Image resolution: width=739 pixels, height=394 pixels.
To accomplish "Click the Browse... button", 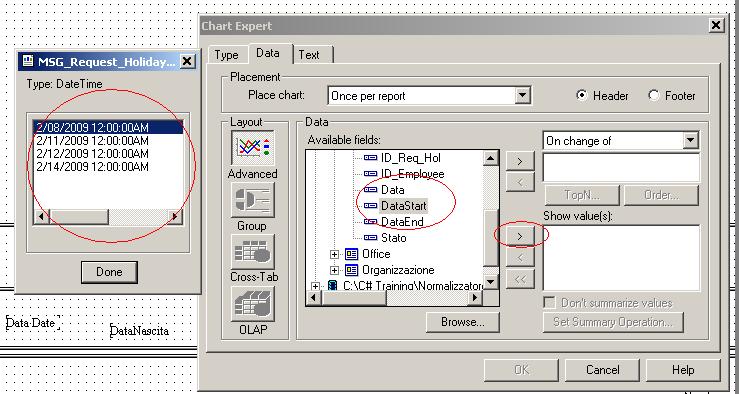I will click(462, 322).
